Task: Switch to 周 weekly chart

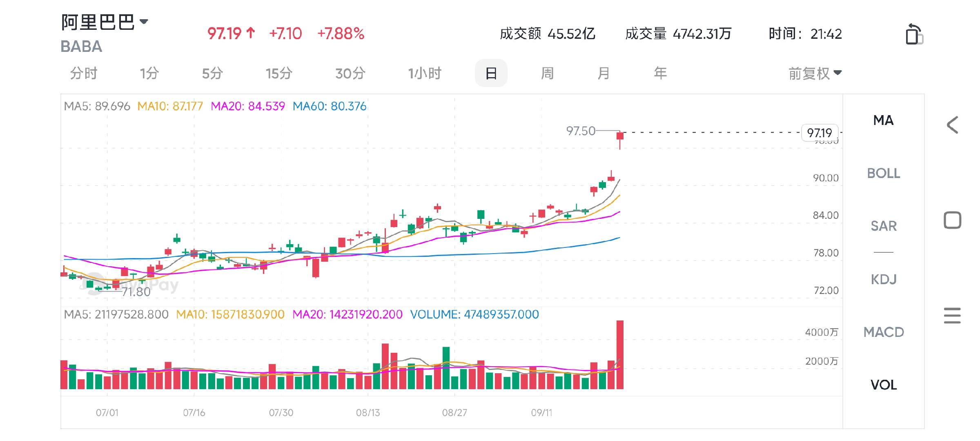Action: tap(547, 73)
